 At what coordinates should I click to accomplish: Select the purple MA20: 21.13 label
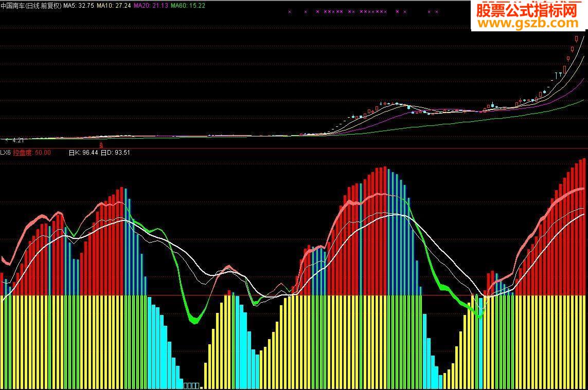click(x=151, y=6)
